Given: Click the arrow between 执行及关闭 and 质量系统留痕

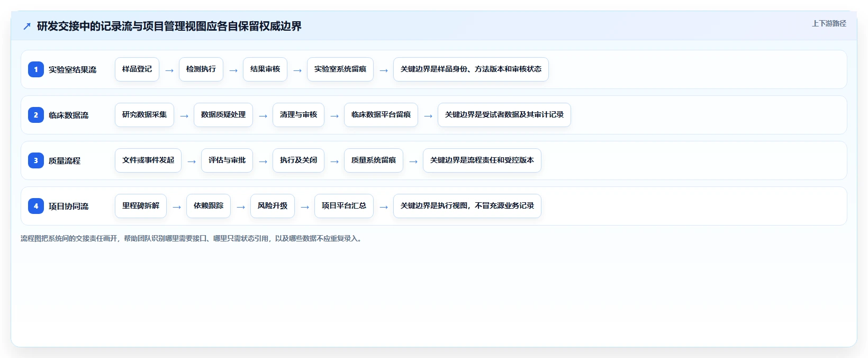Looking at the screenshot, I should [334, 162].
